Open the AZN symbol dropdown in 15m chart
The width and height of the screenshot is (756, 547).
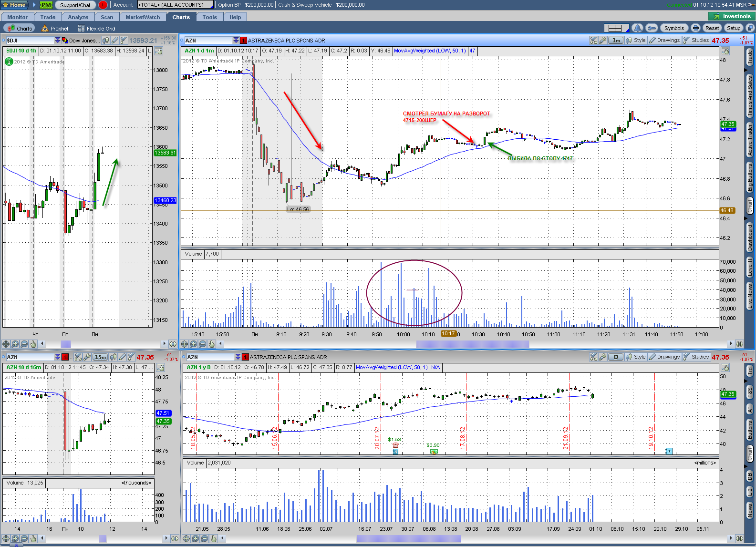tap(58, 357)
